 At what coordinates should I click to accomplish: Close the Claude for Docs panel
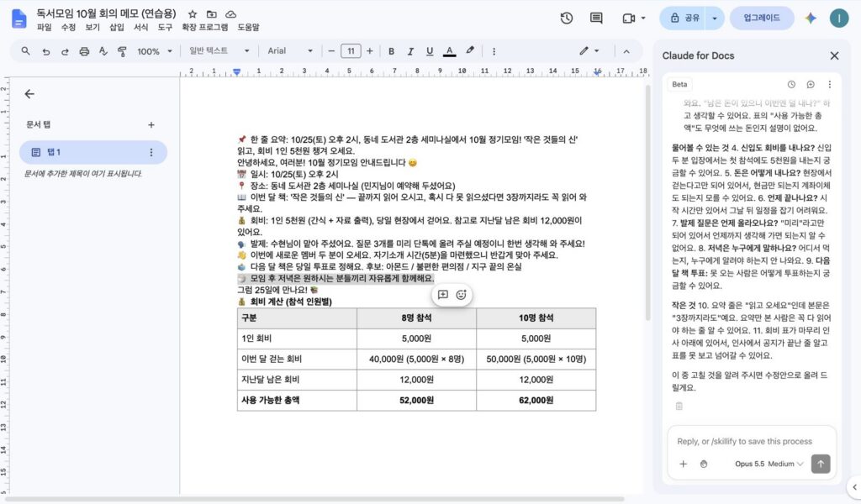coord(834,55)
